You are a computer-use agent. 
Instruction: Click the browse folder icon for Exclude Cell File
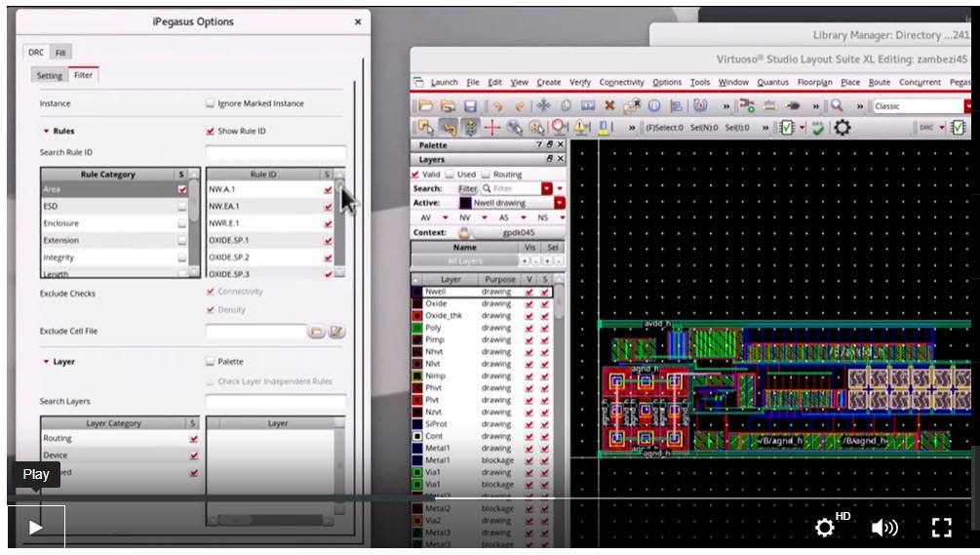(x=316, y=332)
